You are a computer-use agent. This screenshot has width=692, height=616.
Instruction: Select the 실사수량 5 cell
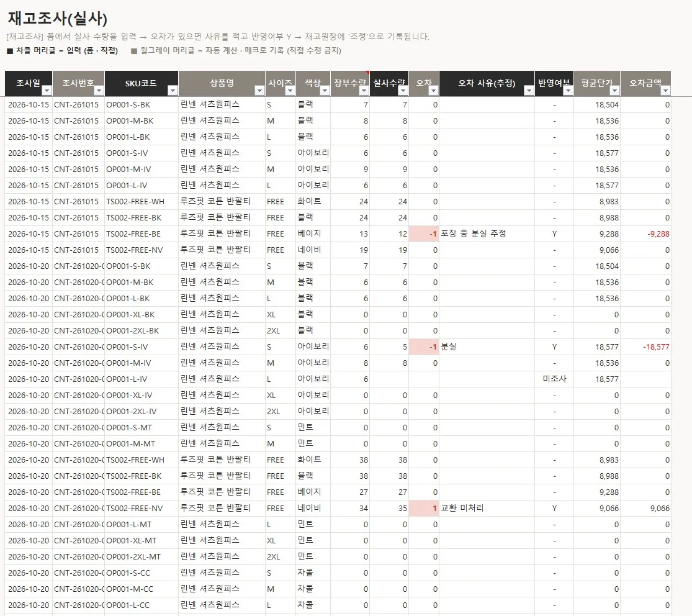pyautogui.click(x=389, y=346)
